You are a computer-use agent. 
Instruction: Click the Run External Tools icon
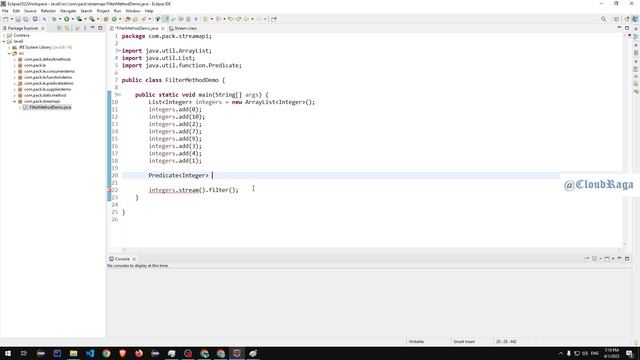pos(92,19)
